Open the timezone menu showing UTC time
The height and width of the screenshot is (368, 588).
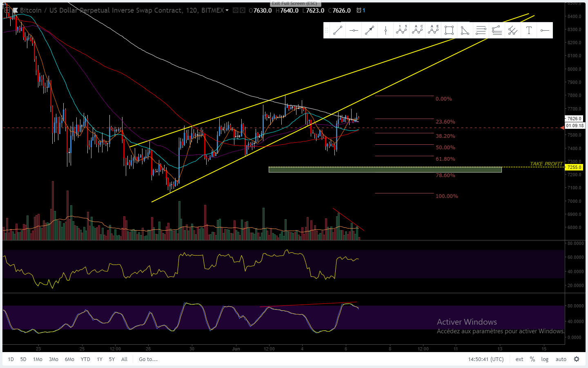(x=486, y=359)
